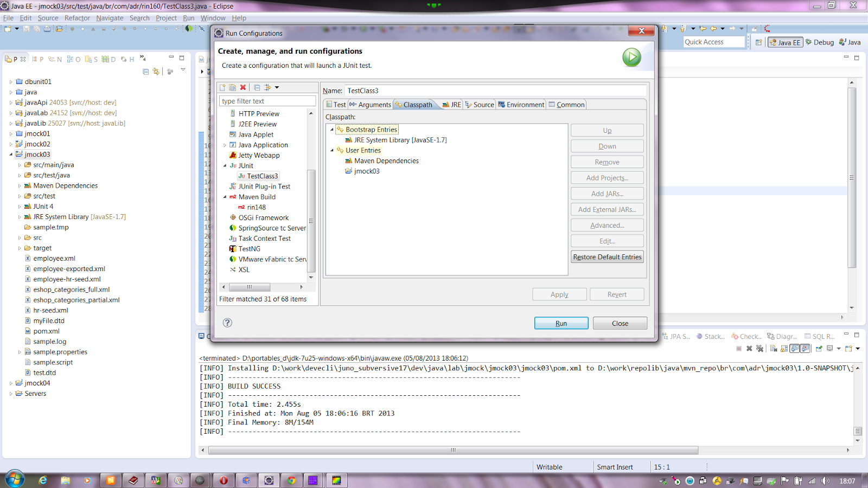Switch to the Java EE perspective

[x=785, y=42]
